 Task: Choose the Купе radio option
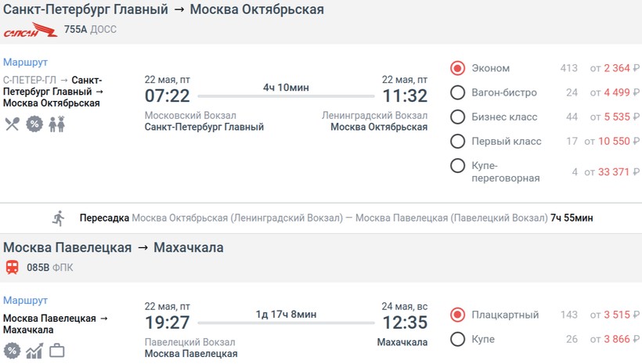457,339
